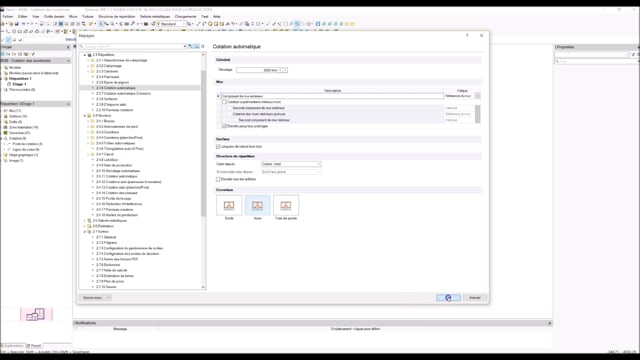The height and width of the screenshot is (360, 640).
Task: Expand the 2.6 Estimation node
Action: click(85, 226)
